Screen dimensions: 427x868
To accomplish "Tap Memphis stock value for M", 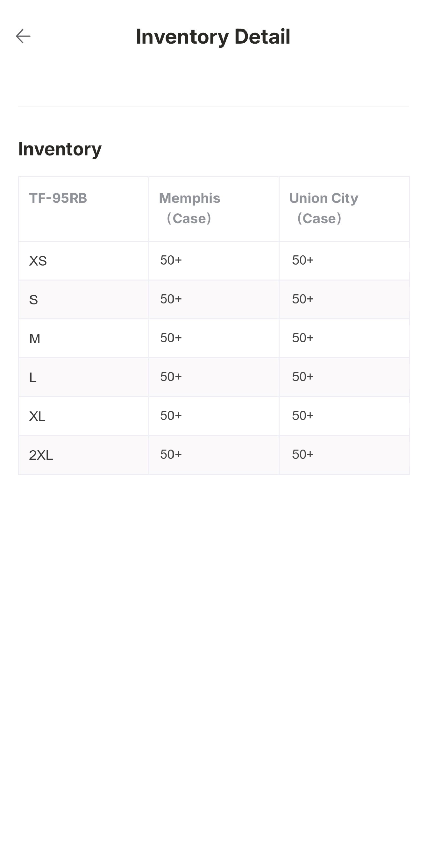I will [x=171, y=338].
